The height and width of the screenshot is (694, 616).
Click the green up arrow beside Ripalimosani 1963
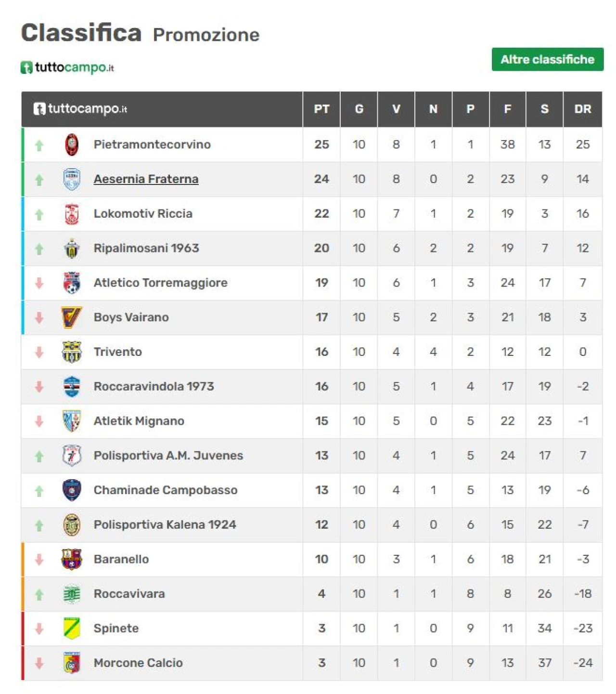[x=39, y=249]
